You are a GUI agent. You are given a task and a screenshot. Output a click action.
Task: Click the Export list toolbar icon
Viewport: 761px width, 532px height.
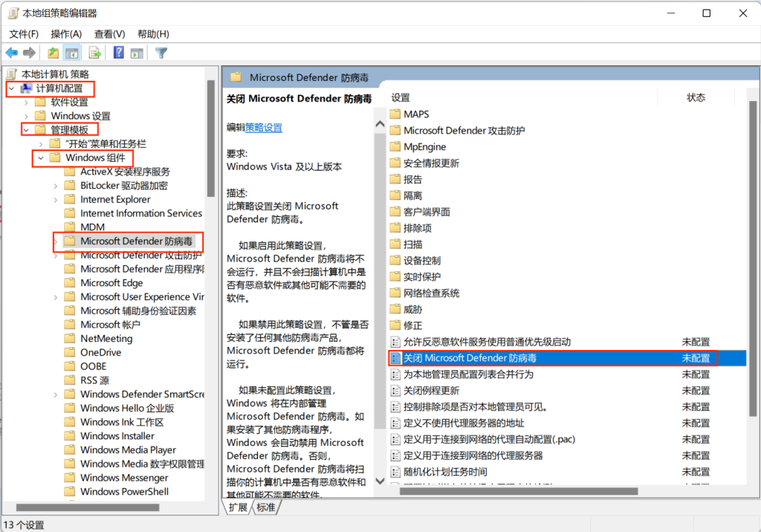click(x=95, y=53)
